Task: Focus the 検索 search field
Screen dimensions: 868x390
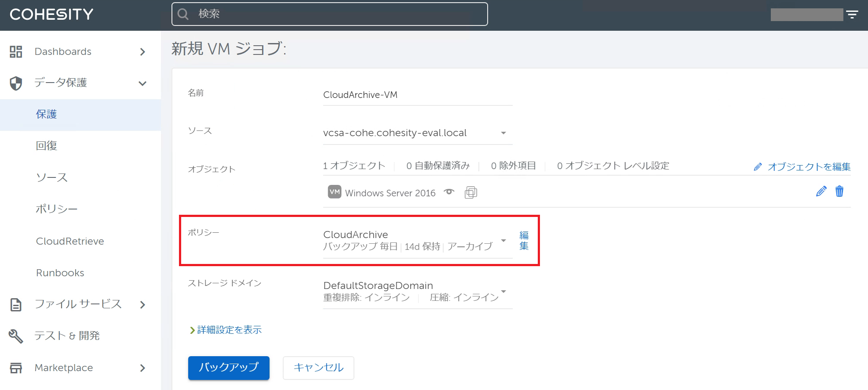Action: click(x=329, y=14)
